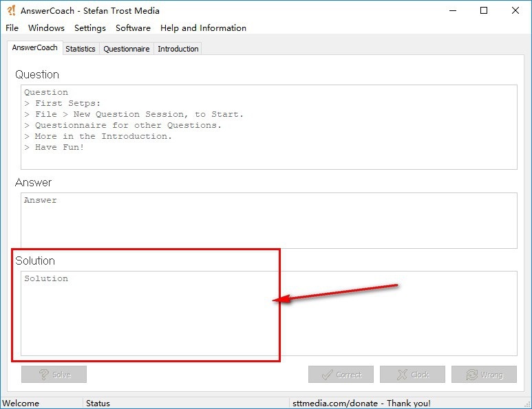Click the 'File > New Question Session' line
The width and height of the screenshot is (532, 409).
pos(134,114)
